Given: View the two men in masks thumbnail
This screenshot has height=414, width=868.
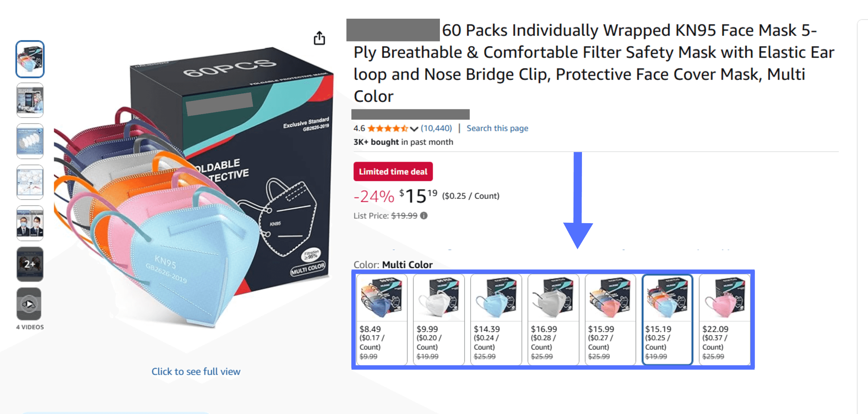Looking at the screenshot, I should (30, 223).
